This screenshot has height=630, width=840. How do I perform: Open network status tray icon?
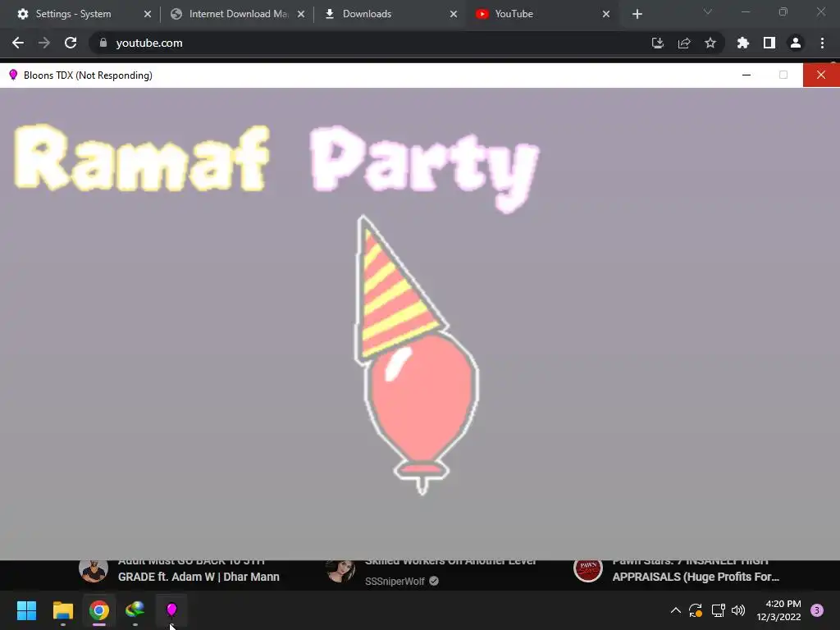coord(718,610)
